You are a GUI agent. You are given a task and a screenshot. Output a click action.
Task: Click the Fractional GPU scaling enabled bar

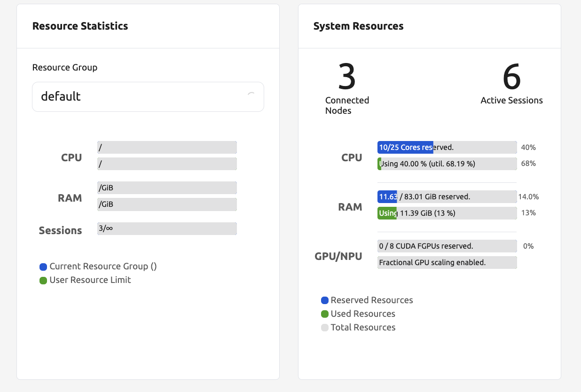coord(447,262)
